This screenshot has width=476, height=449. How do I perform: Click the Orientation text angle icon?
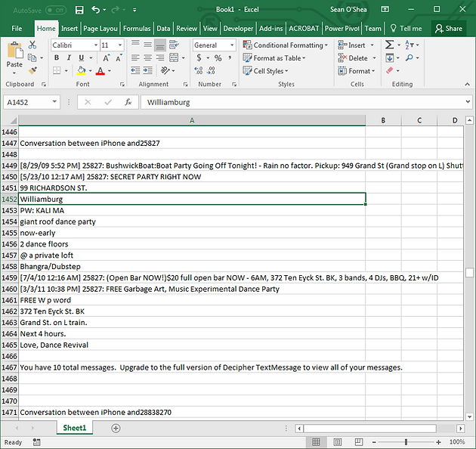(165, 70)
